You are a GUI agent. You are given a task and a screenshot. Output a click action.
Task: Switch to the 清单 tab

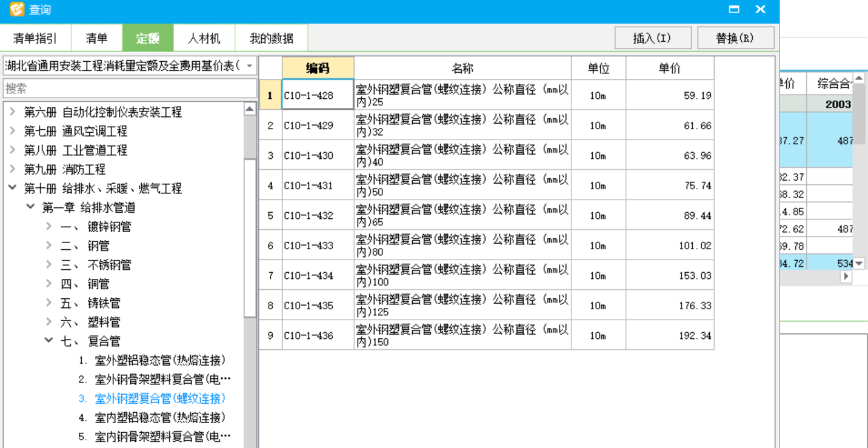tap(97, 38)
